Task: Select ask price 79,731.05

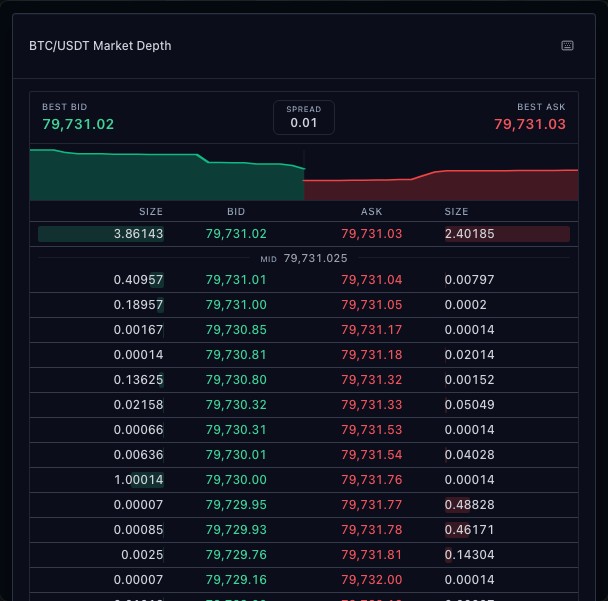Action: tap(371, 305)
